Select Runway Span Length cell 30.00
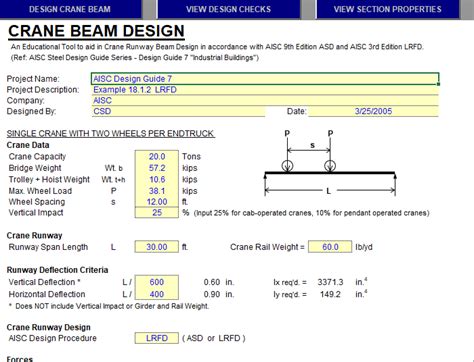The height and width of the screenshot is (362, 474). (157, 247)
